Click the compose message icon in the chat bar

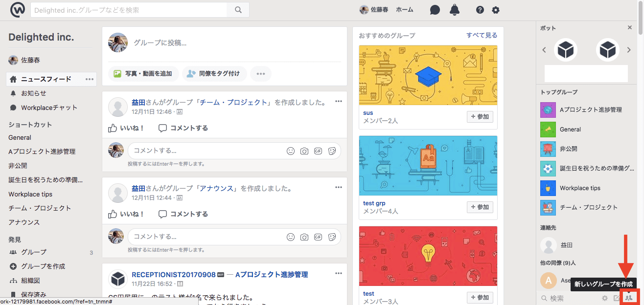click(617, 298)
